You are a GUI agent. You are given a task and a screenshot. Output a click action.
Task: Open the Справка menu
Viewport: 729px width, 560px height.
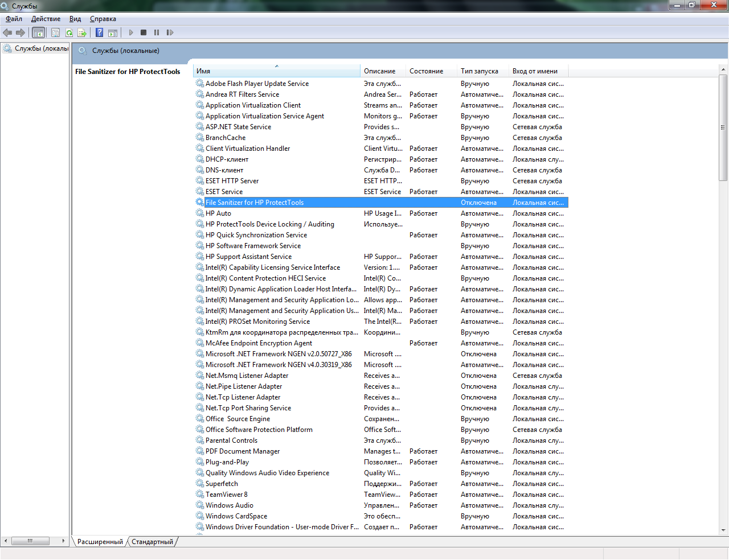103,19
